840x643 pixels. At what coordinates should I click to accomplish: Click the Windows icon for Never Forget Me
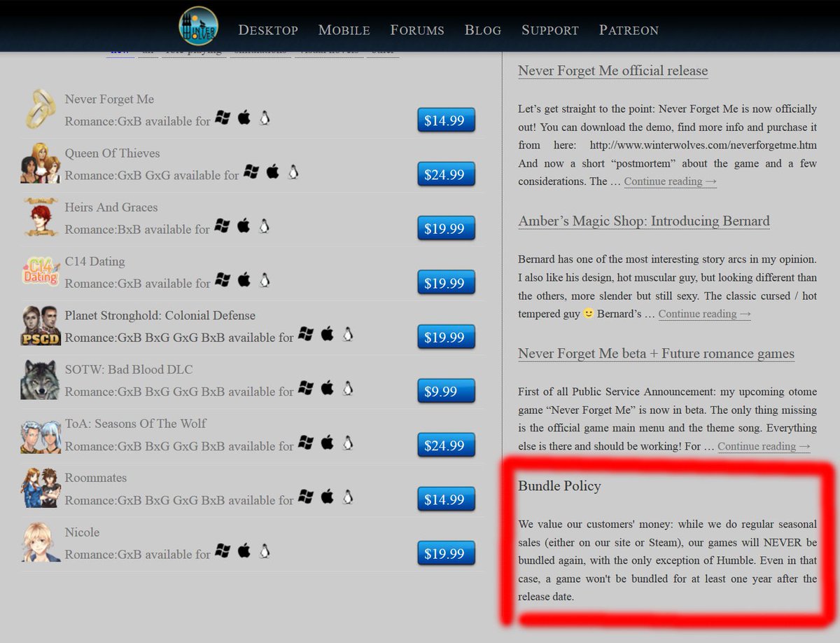[x=223, y=118]
